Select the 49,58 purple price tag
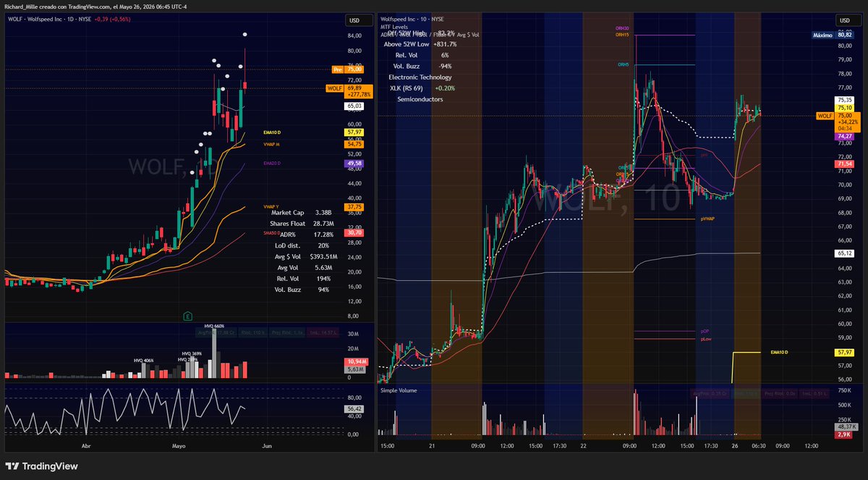 [354, 164]
